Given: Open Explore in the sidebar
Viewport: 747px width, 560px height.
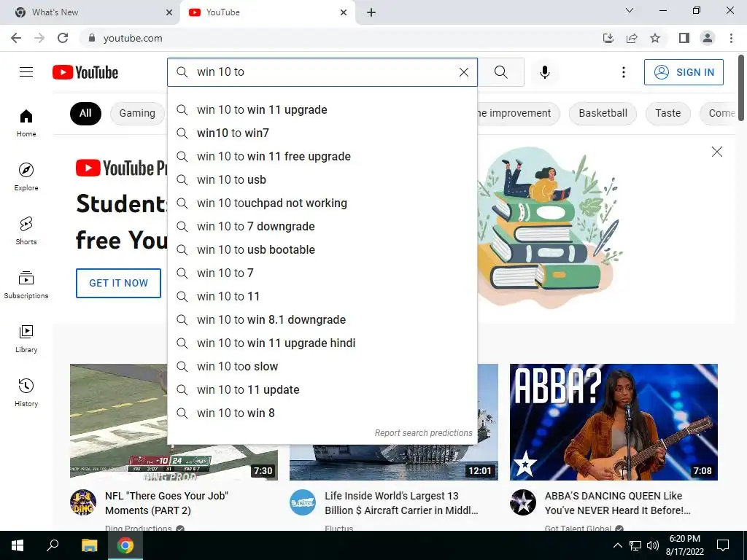Looking at the screenshot, I should click(26, 176).
